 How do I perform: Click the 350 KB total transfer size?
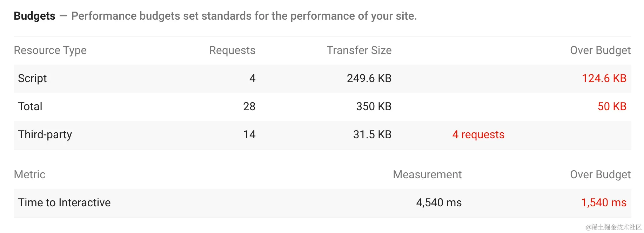373,107
